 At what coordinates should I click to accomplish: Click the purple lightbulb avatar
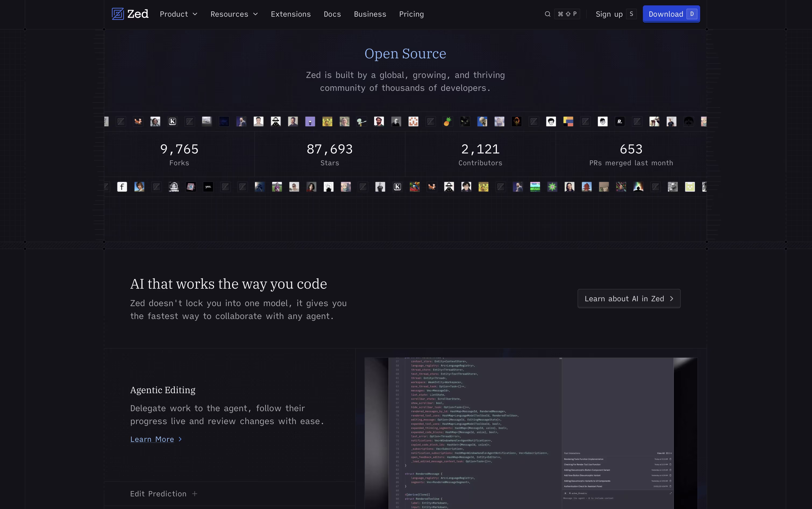pyautogui.click(x=310, y=121)
